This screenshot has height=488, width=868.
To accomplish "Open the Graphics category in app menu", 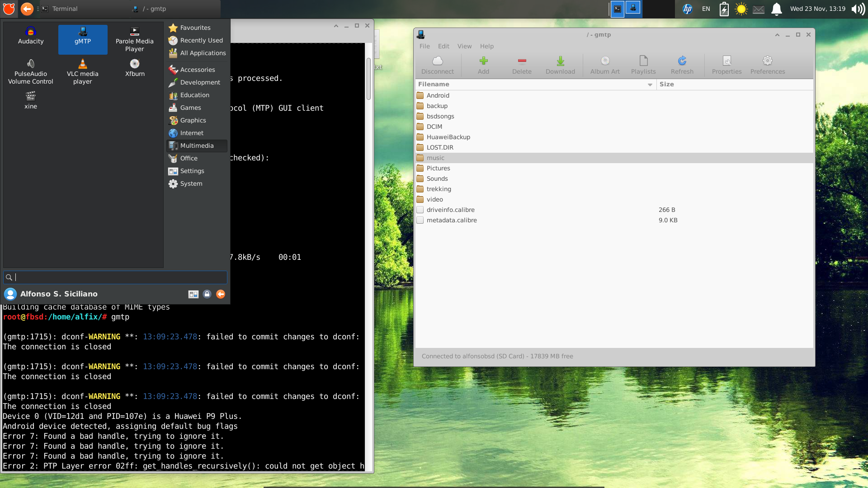I will 193,120.
